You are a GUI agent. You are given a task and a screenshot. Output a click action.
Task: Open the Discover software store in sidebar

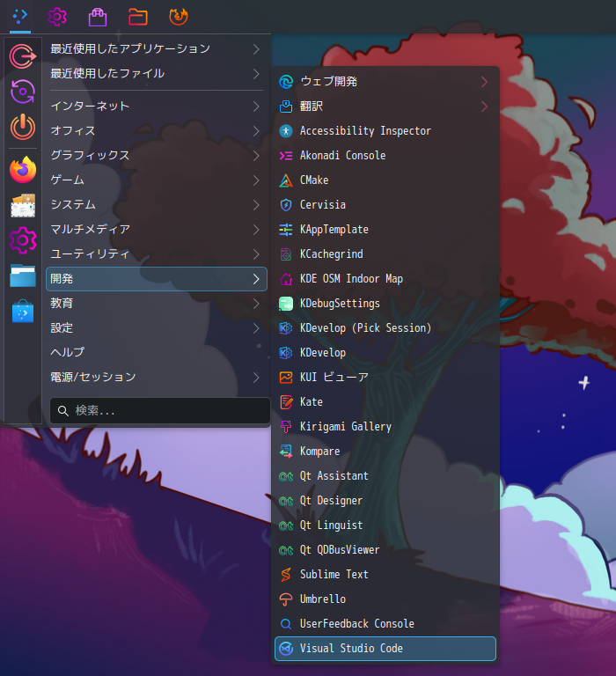[23, 311]
